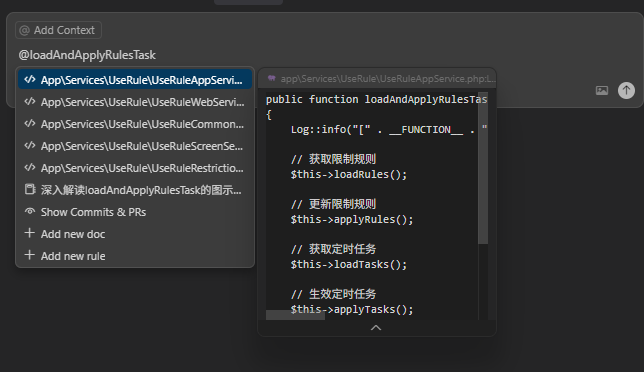Click code icon of UseRuleWebService row

tap(30, 101)
